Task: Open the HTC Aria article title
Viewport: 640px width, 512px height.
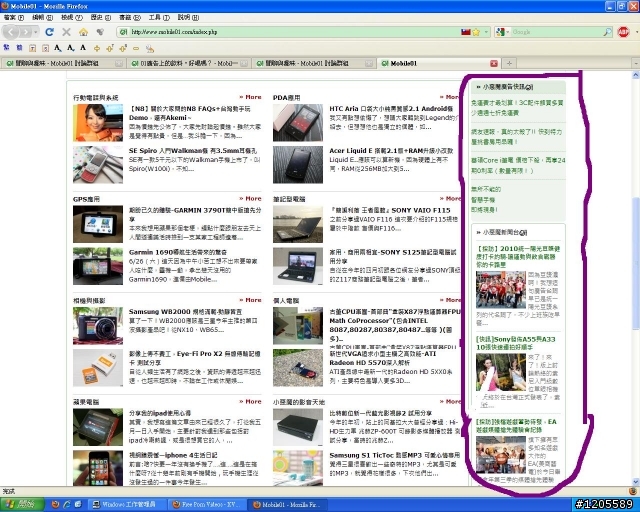Action: point(391,109)
